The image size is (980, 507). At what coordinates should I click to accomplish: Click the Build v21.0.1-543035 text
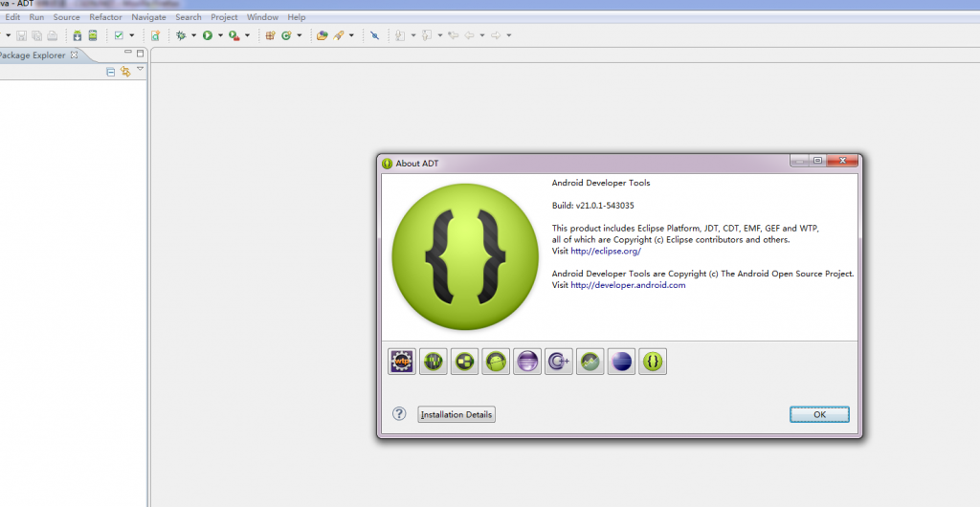(x=593, y=206)
